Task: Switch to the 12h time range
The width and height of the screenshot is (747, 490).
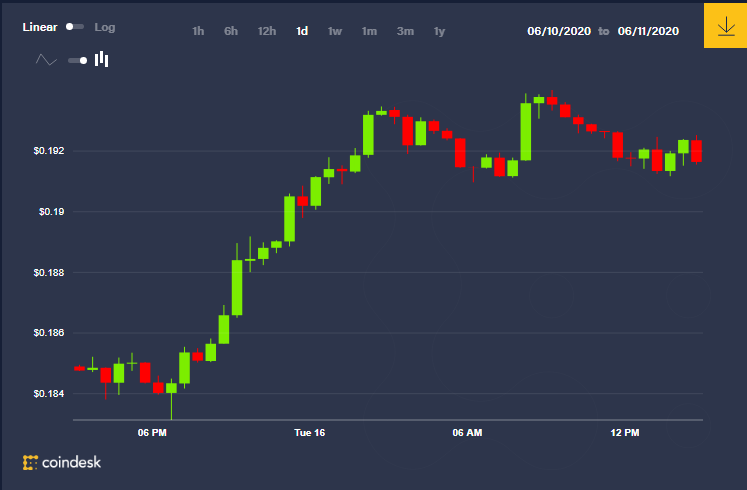Action: coord(267,31)
